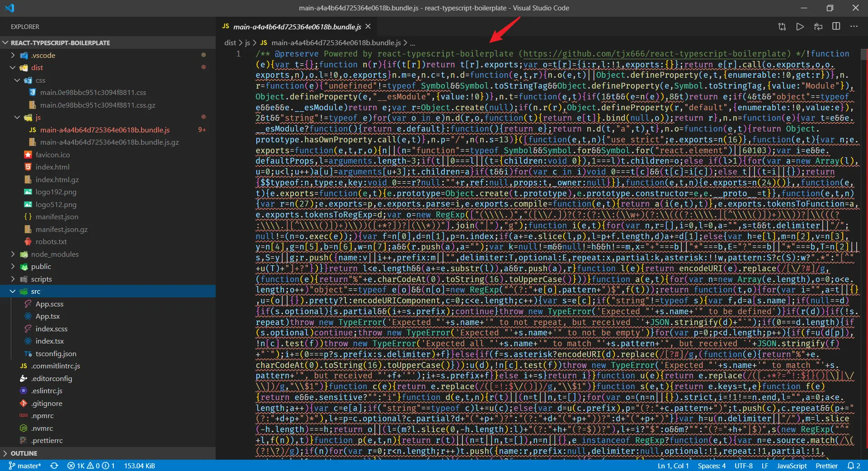
Task: Click the Synchronize Changes icon in status bar
Action: pos(54,466)
